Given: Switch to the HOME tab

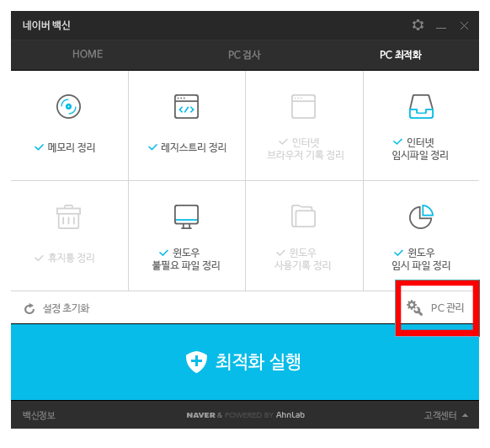Looking at the screenshot, I should coord(88,54).
